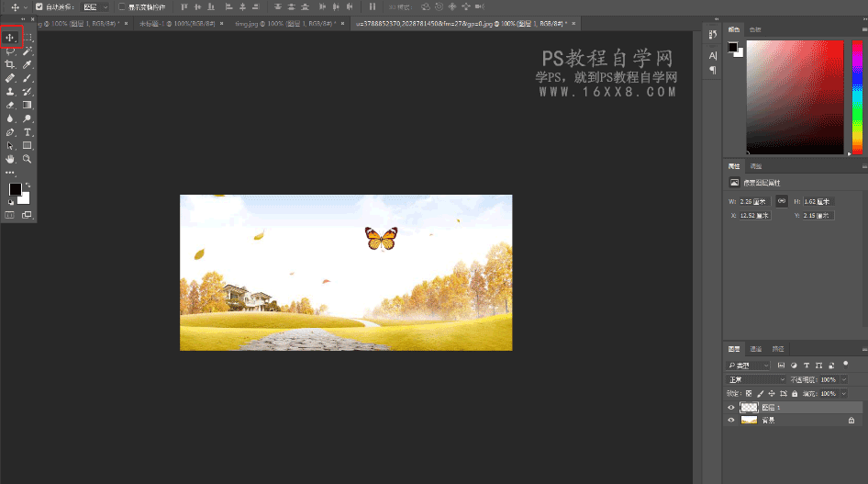The image size is (868, 484).
Task: Switch to the Adjustments tab
Action: pos(756,166)
